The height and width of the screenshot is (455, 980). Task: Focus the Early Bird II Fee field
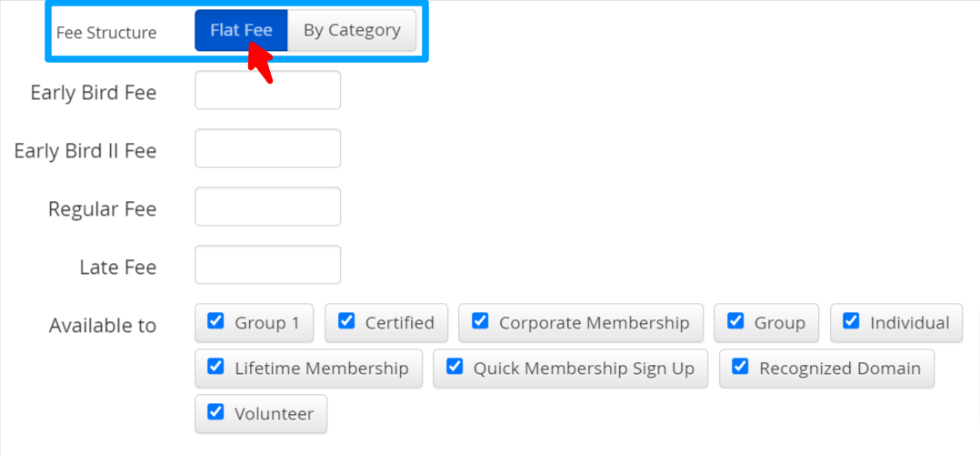267,148
